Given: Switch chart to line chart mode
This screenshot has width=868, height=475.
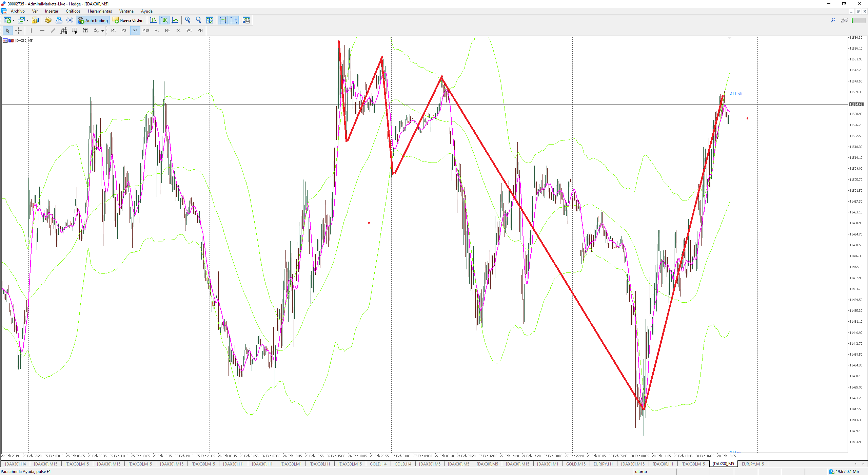Looking at the screenshot, I should [175, 20].
